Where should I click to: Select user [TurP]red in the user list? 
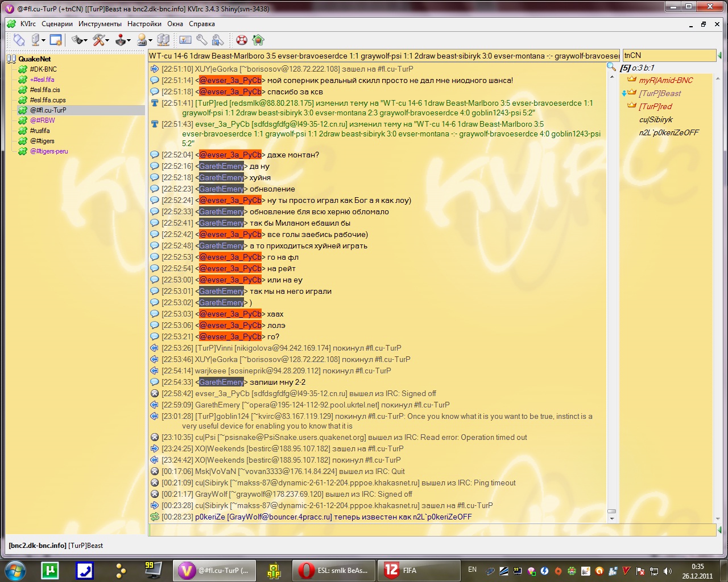pyautogui.click(x=655, y=106)
